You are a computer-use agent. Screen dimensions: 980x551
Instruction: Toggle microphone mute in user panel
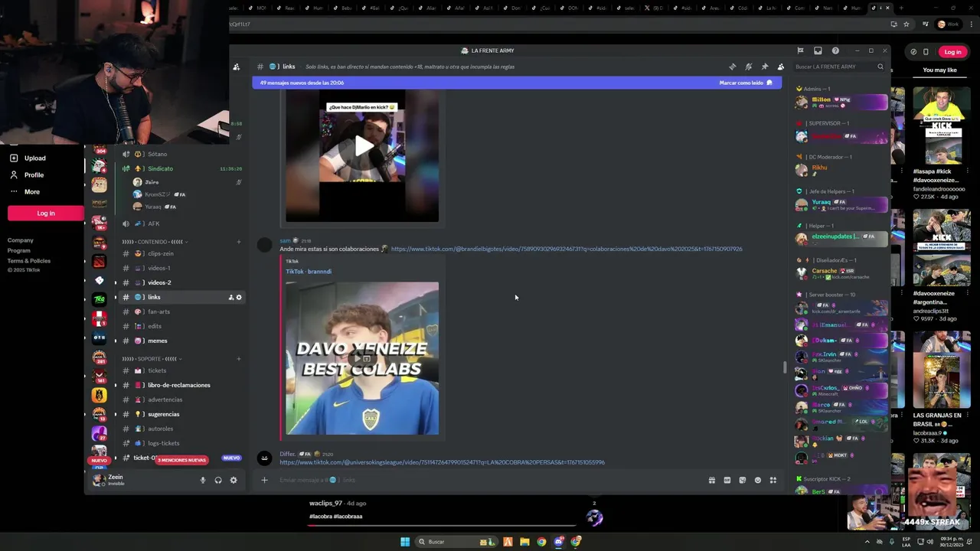[x=203, y=480]
